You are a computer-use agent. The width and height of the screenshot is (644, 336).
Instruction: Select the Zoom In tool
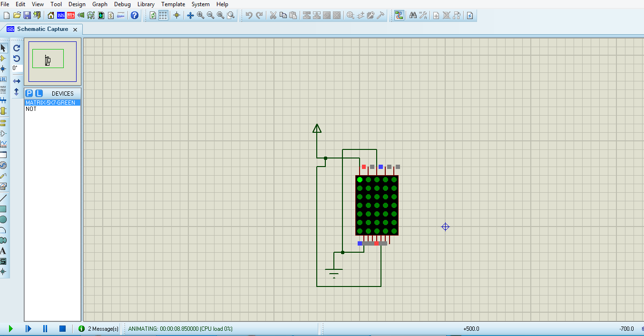pos(201,15)
